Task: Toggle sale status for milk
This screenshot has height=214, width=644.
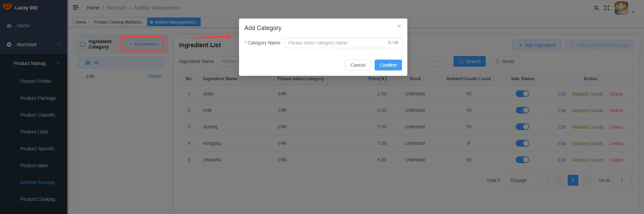Action: click(522, 110)
